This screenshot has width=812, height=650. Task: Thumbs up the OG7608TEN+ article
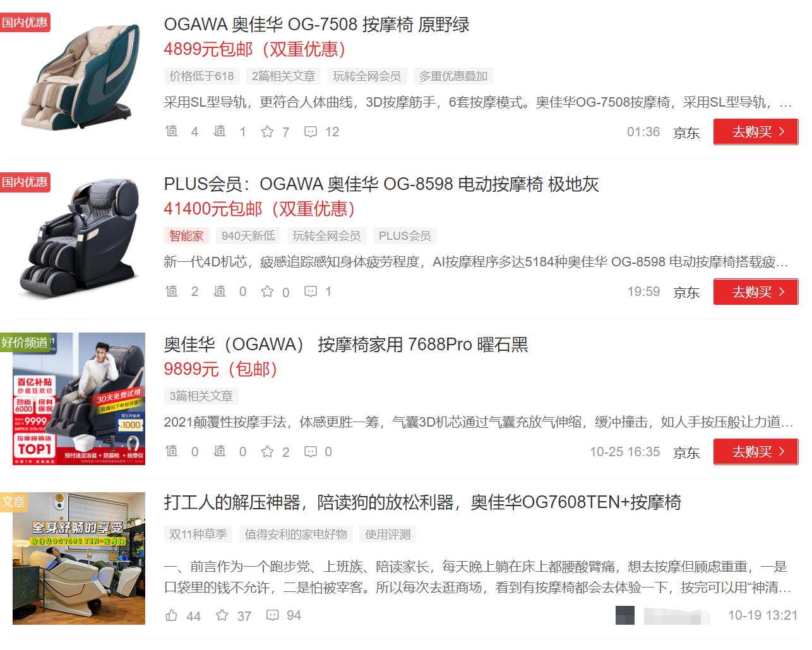171,615
